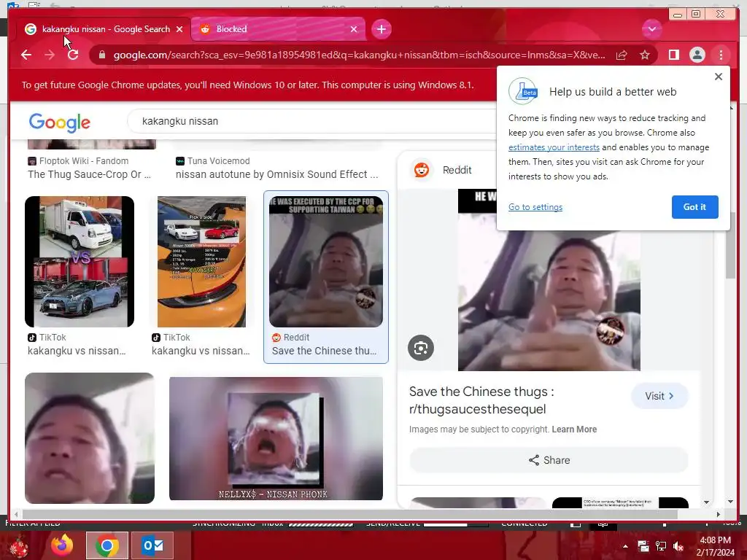747x560 pixels.
Task: Click the Share button
Action: pyautogui.click(x=549, y=460)
